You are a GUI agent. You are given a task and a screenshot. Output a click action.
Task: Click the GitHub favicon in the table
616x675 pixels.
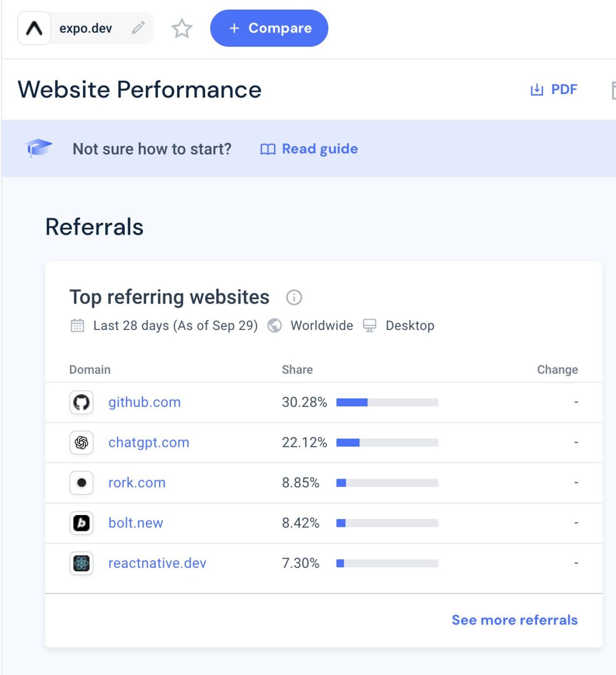[81, 402]
